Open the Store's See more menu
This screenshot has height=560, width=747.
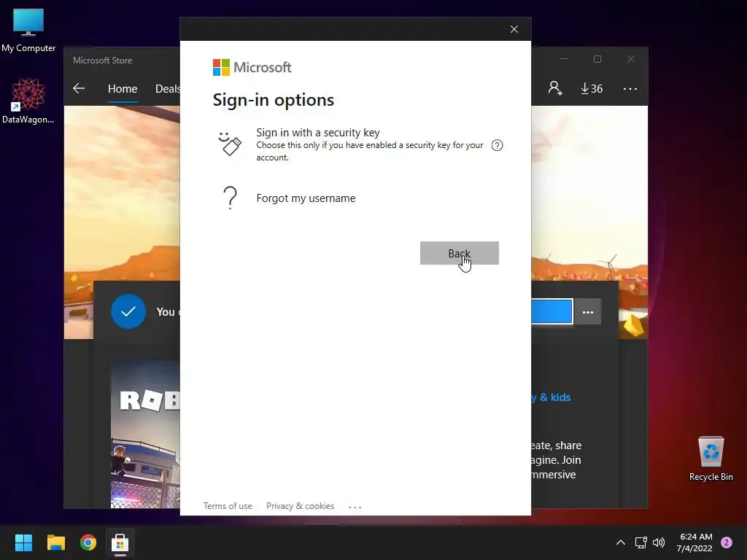[630, 89]
